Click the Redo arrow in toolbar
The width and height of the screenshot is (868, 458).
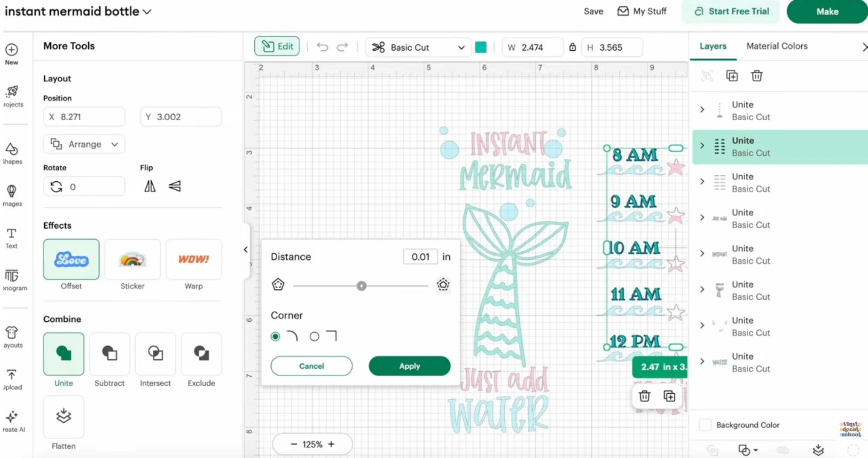[x=343, y=47]
